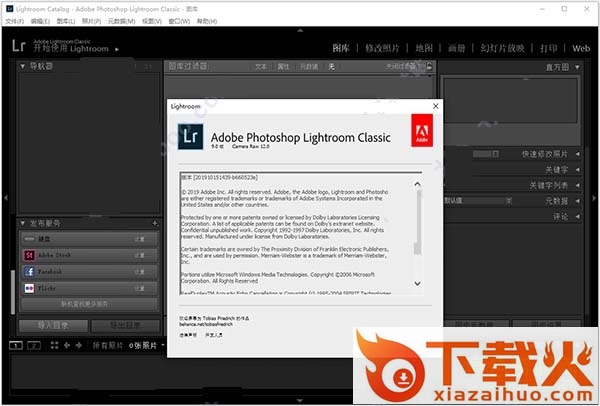This screenshot has width=600, height=406.
Task: Switch to grid view icon in bottom toolbar
Action: (54, 345)
